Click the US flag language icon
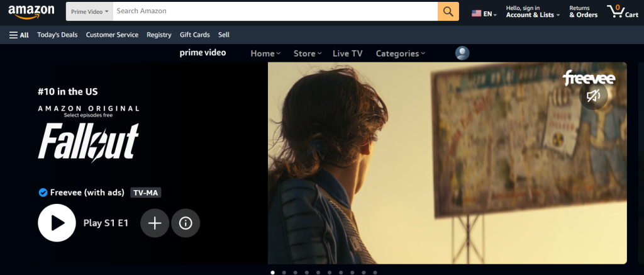The image size is (644, 275). coord(477,14)
